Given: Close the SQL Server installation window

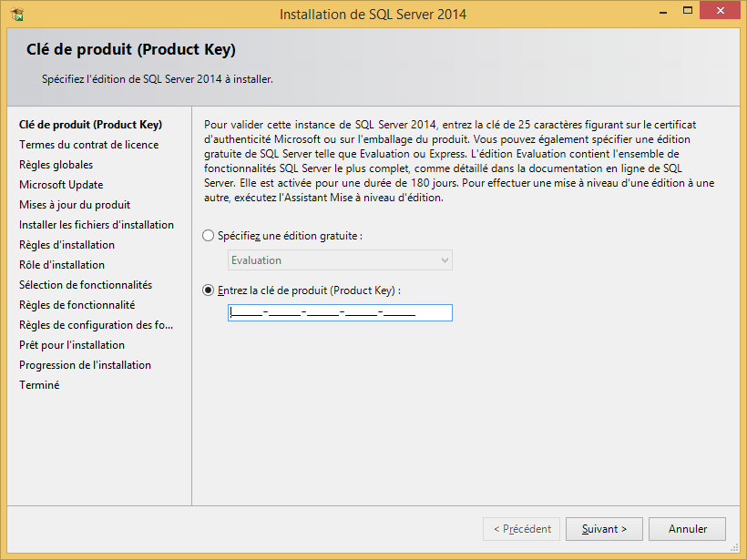Looking at the screenshot, I should click(x=720, y=11).
